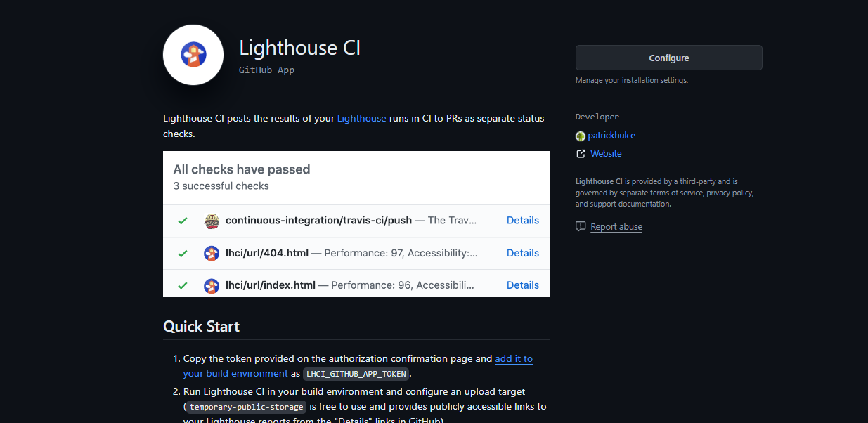Click 'Manage your installation settings.' text

[x=632, y=80]
